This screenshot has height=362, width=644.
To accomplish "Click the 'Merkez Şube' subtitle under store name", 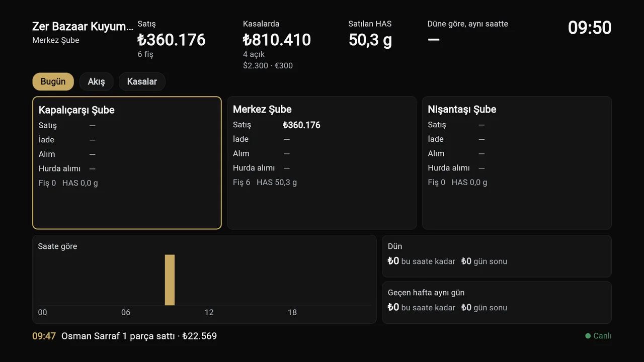I will tap(56, 40).
